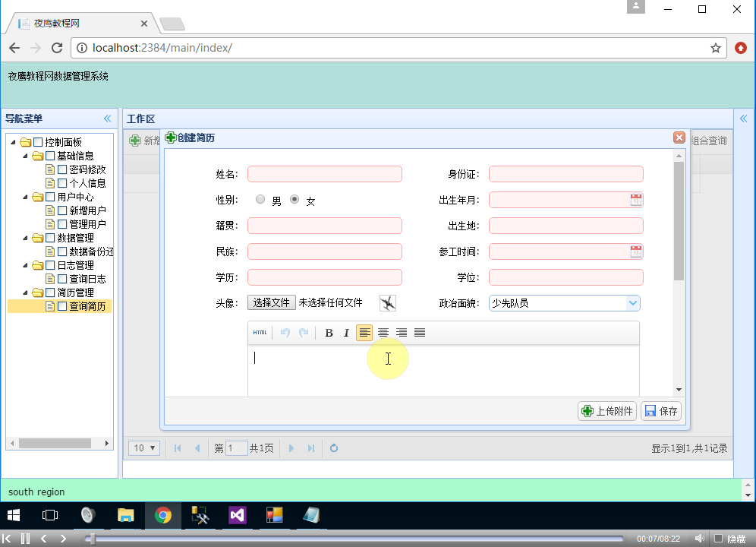Viewport: 756px width, 547px height.
Task: Click the video playback progress slider
Action: tap(357, 539)
